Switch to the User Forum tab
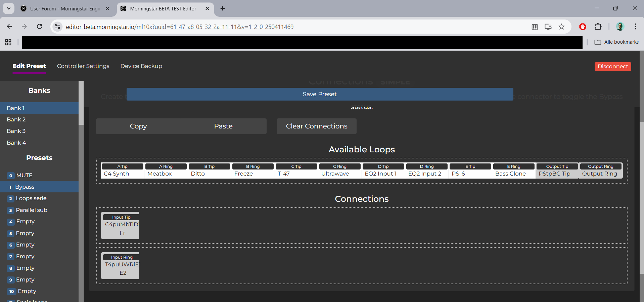The image size is (644, 302). click(65, 8)
